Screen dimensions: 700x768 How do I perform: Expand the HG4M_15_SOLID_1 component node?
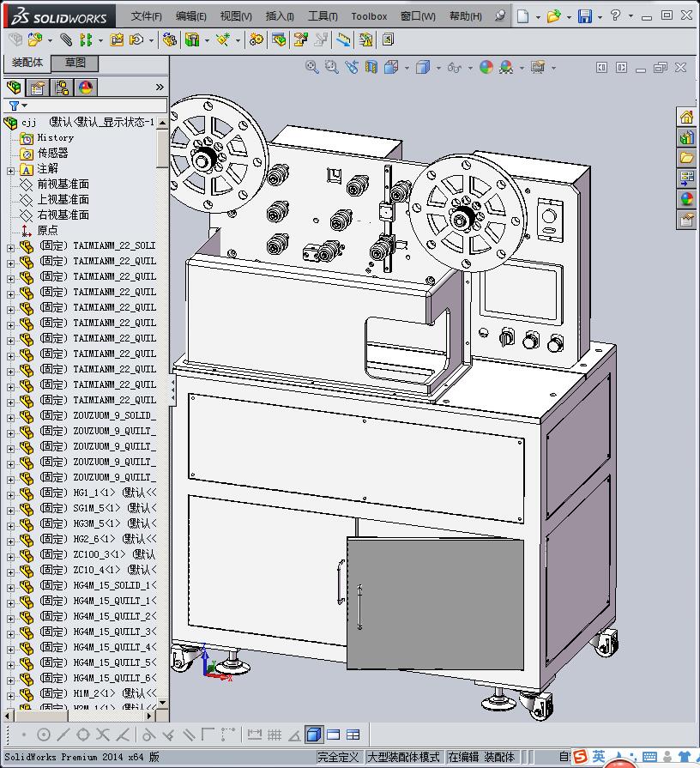coord(11,589)
